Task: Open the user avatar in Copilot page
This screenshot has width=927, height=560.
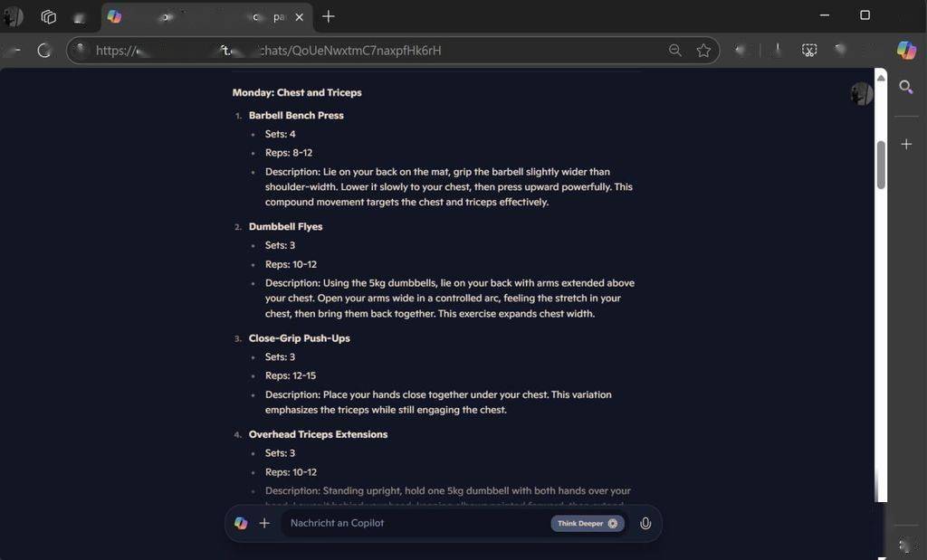Action: [862, 93]
